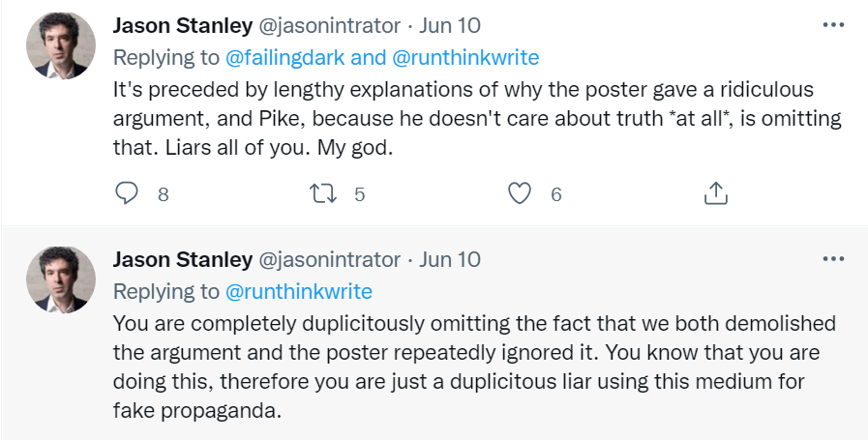Open the first tweet's Jun 10 timestamp
This screenshot has width=868, height=440.
pos(450,25)
